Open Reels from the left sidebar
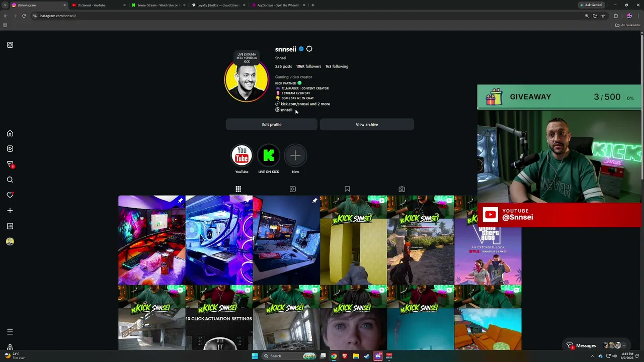644x362 pixels. pos(10,149)
